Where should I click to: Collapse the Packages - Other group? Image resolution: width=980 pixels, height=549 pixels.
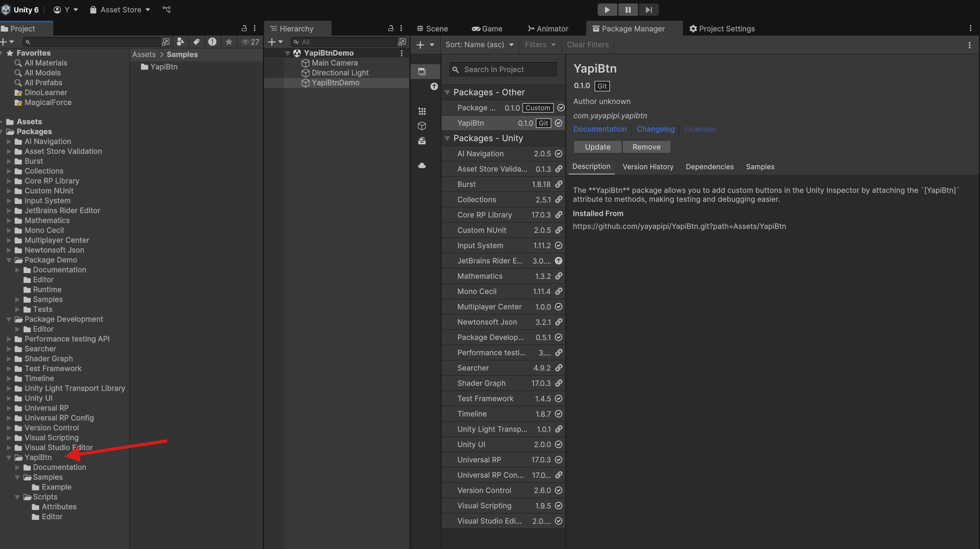click(448, 92)
